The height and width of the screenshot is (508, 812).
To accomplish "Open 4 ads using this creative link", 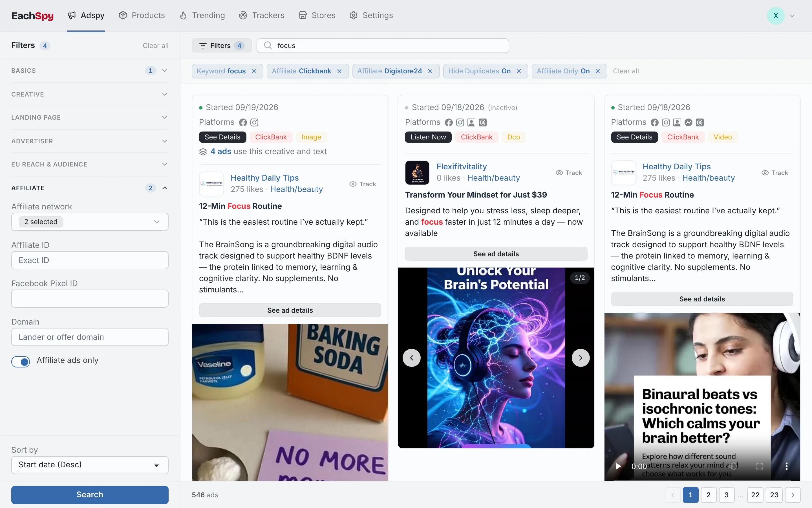I will [x=221, y=152].
